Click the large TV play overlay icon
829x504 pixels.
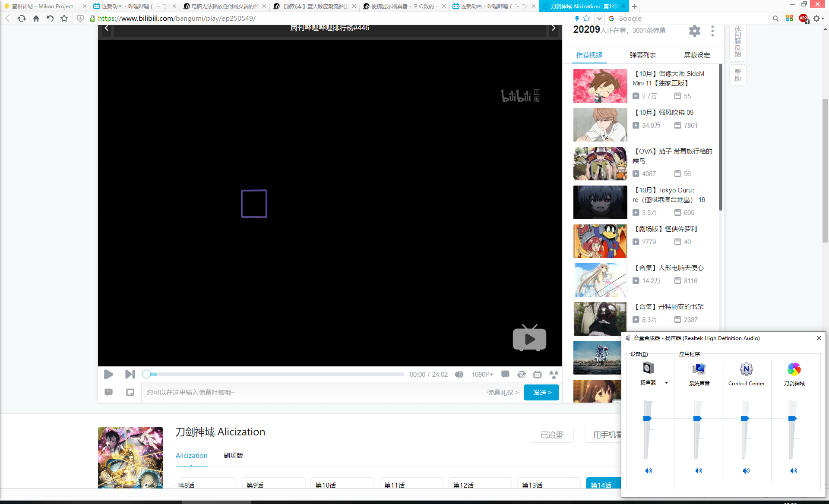click(529, 337)
